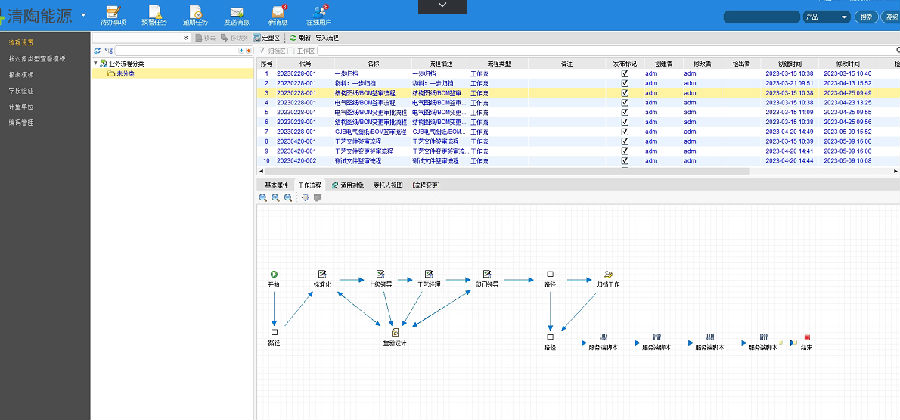This screenshot has width=900, height=420.
Task: Toggle the checkbox in row 7 of the table
Action: (x=625, y=132)
